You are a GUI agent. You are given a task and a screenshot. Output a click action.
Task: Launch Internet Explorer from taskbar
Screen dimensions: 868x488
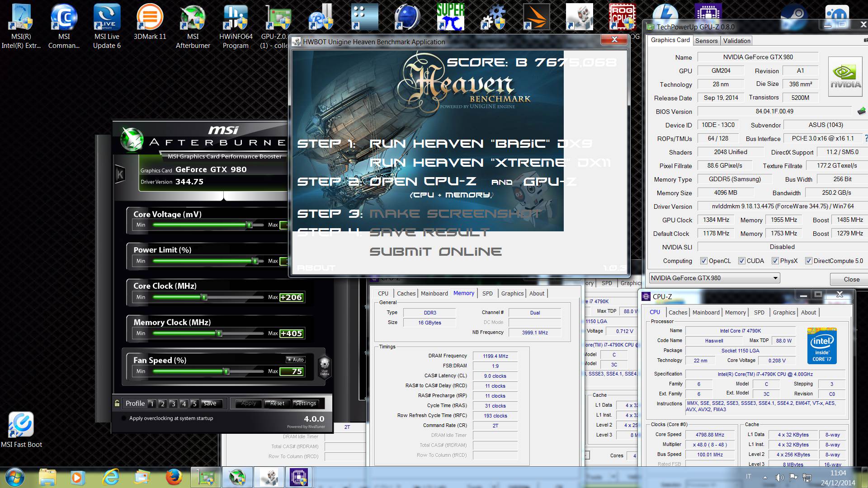(110, 477)
